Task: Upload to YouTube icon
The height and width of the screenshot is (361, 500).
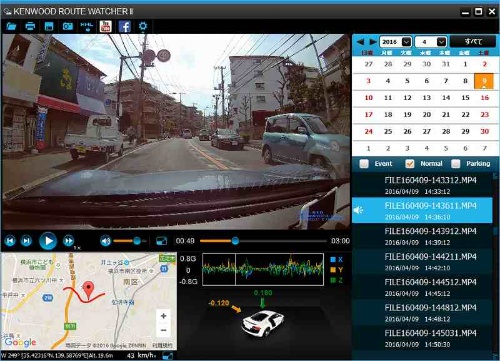Action: click(106, 26)
